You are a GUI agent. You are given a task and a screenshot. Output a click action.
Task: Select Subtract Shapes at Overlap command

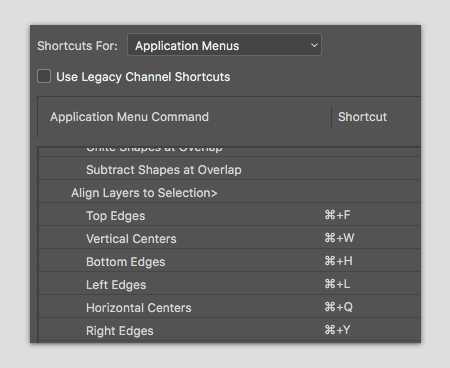tap(164, 170)
